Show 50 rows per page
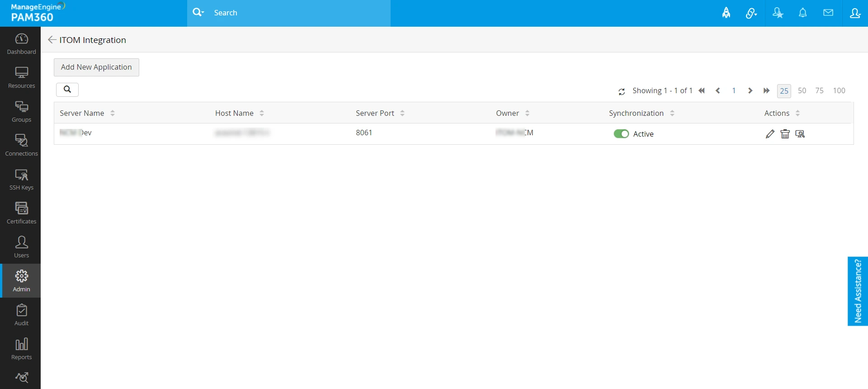This screenshot has height=389, width=868. [802, 91]
